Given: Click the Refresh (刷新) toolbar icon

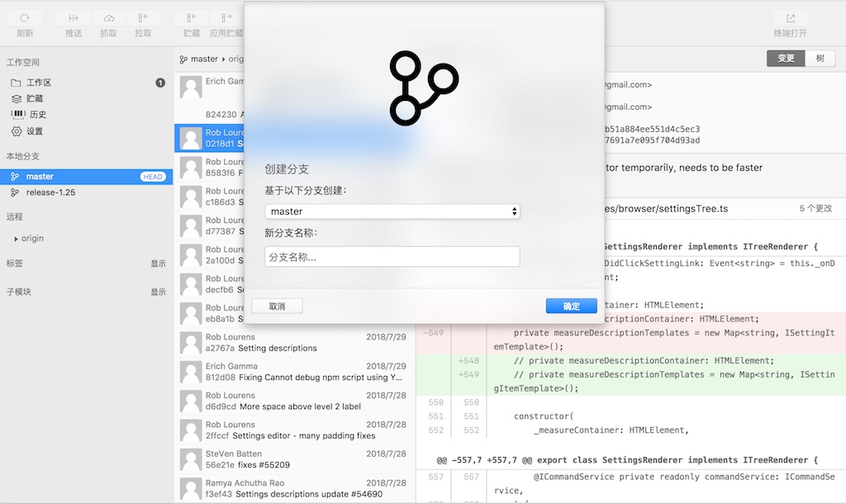Looking at the screenshot, I should point(25,18).
